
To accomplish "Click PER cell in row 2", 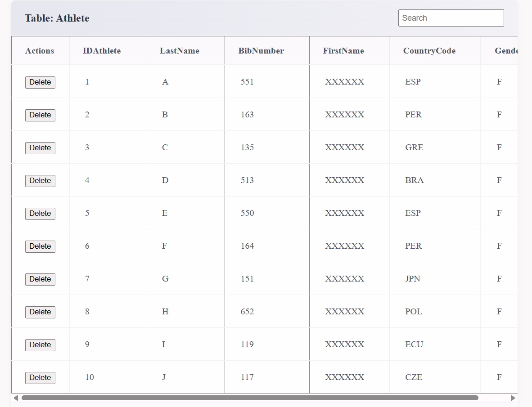I will point(435,115).
